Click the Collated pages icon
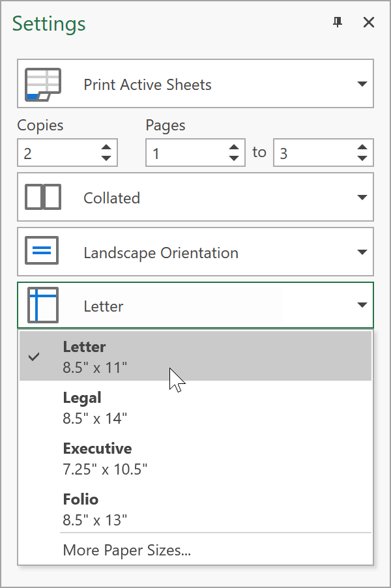Screen dimensions: 391x588 click(42, 198)
